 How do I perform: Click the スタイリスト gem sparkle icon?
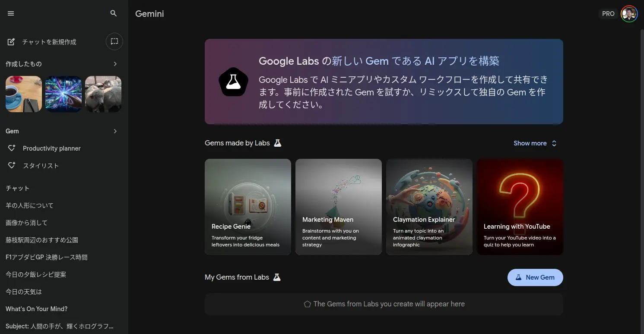(x=12, y=165)
